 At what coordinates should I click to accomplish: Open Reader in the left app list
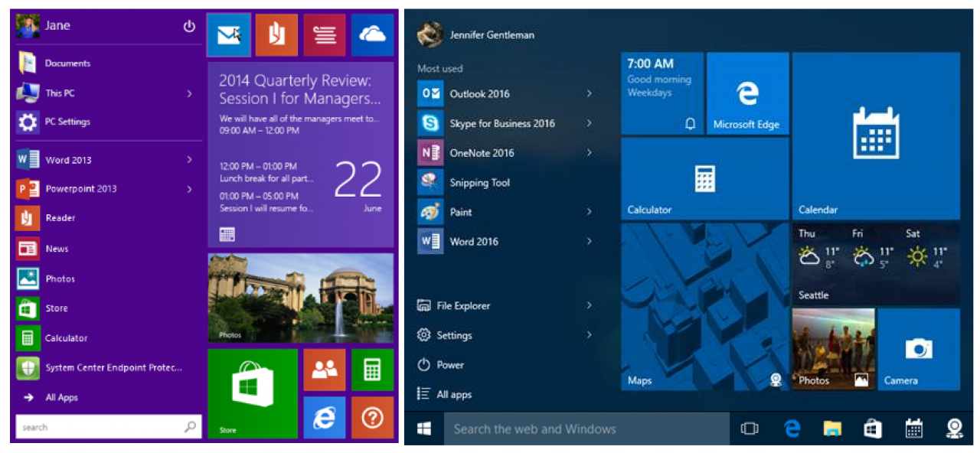click(x=108, y=218)
